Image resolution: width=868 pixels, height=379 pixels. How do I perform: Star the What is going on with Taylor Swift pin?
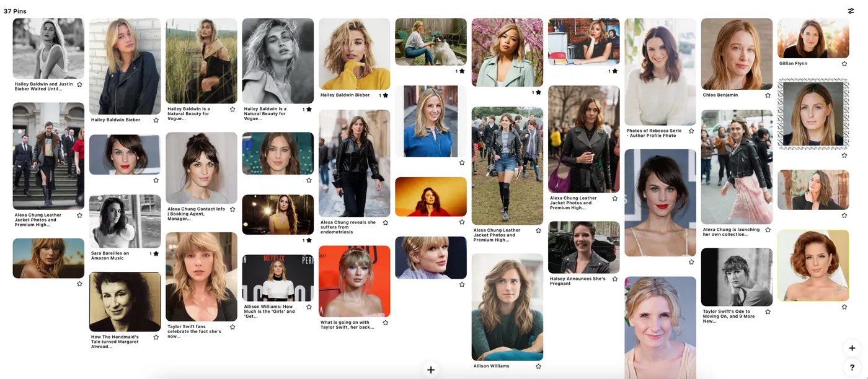tap(385, 323)
